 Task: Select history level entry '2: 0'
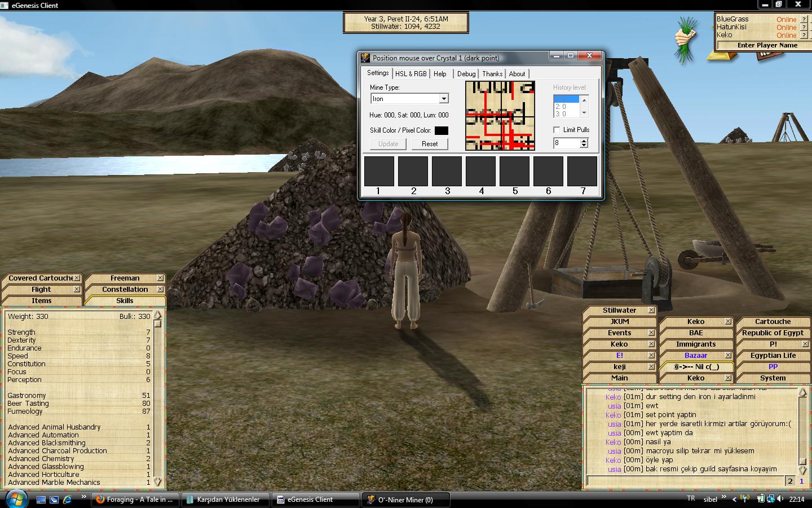point(566,106)
